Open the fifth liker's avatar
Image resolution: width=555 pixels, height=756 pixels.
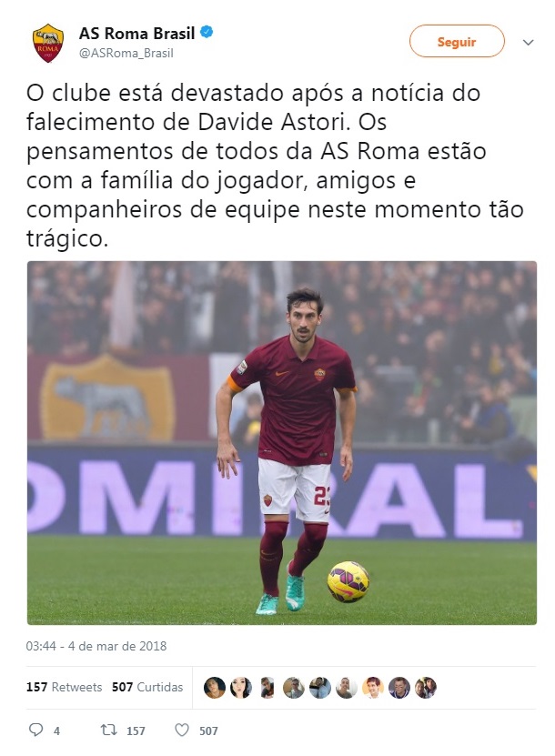point(319,687)
